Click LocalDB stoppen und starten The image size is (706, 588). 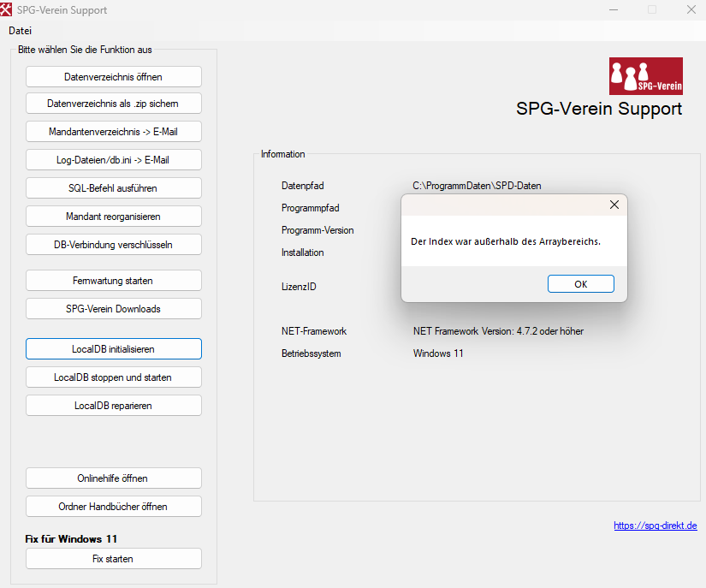coord(114,377)
